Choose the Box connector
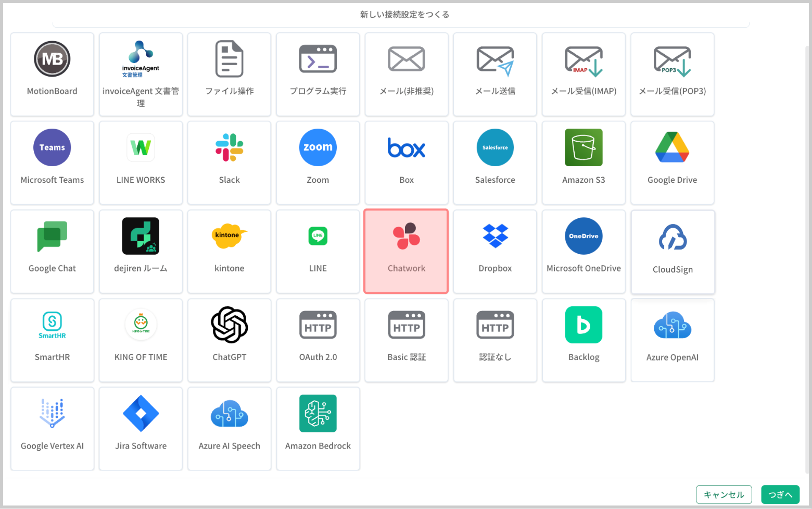The image size is (812, 509). (x=407, y=163)
